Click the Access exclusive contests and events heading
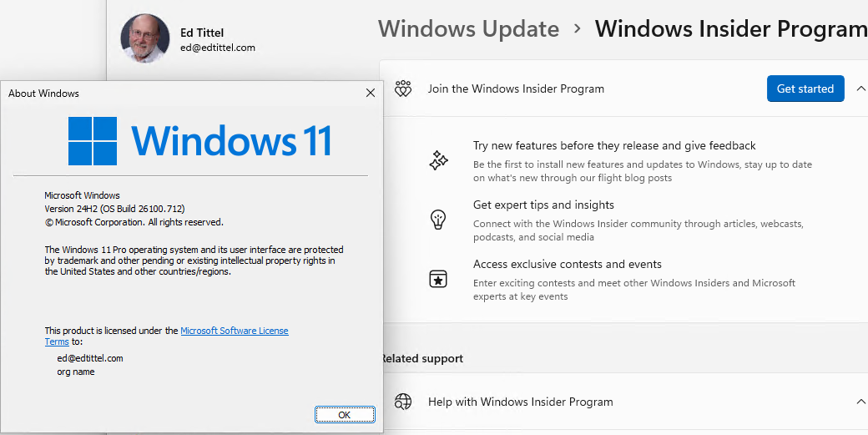This screenshot has width=868, height=435. pos(568,264)
